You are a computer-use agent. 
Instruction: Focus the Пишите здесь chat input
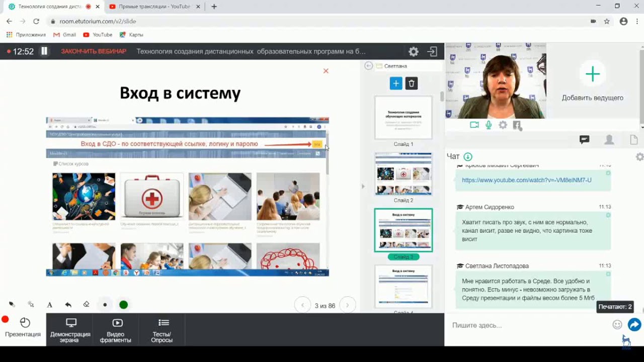click(528, 325)
